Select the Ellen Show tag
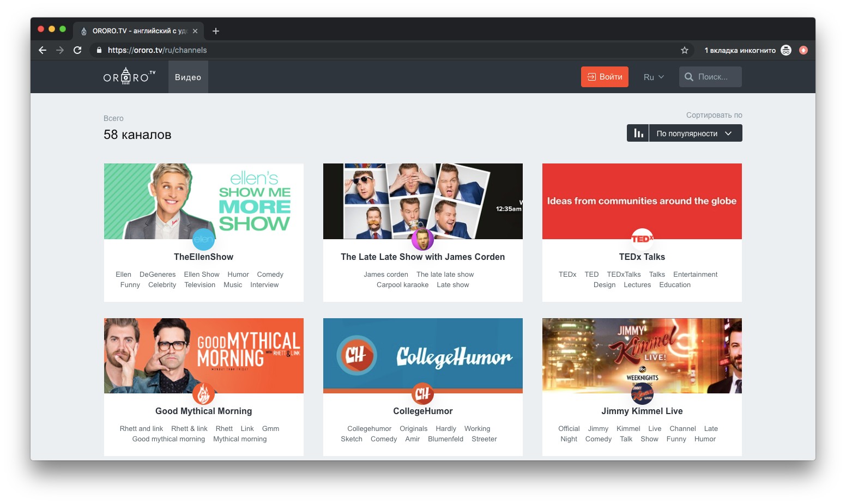The height and width of the screenshot is (504, 846). (x=202, y=275)
